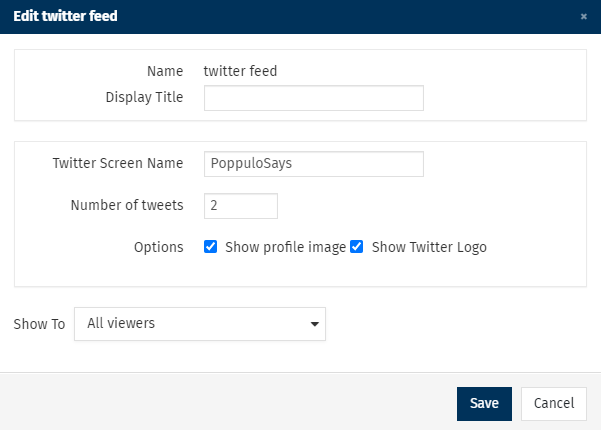Click the 'Twitter Screen Name' label
Viewport: 601px width, 430px height.
pyautogui.click(x=118, y=163)
